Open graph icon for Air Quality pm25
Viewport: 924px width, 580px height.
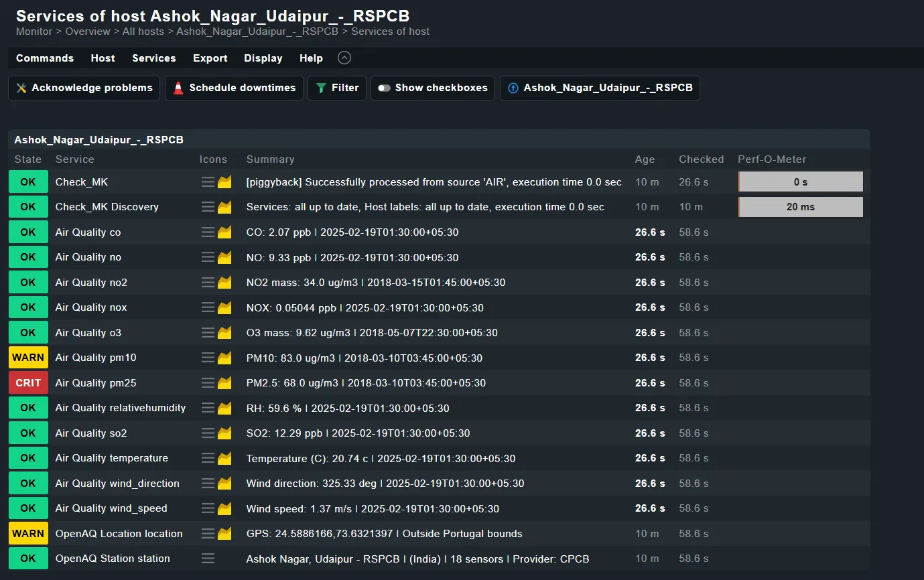224,383
